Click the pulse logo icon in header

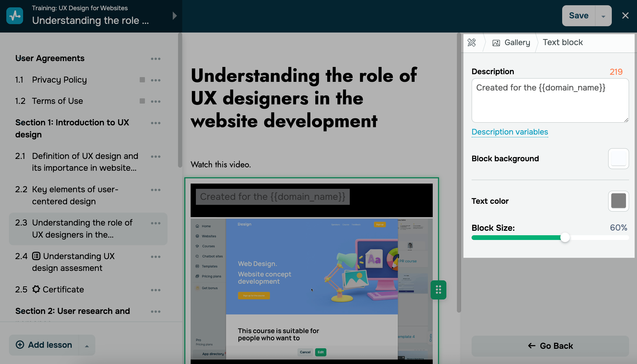(x=15, y=16)
